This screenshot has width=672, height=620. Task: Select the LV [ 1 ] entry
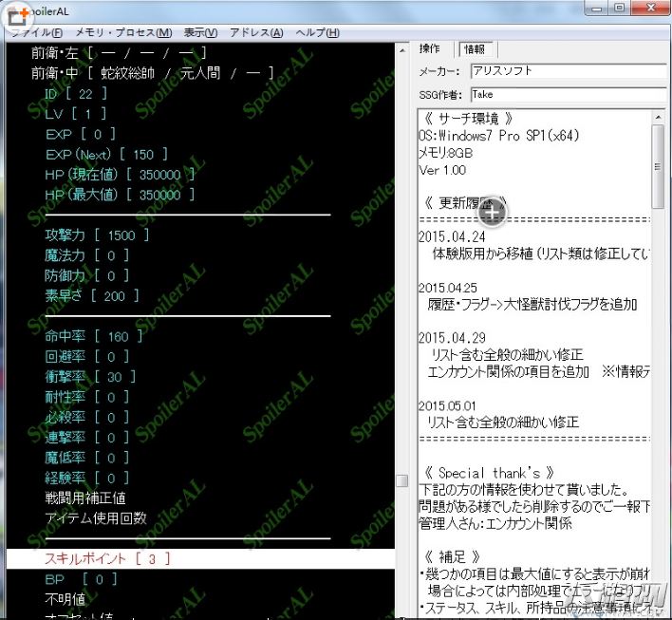point(75,114)
